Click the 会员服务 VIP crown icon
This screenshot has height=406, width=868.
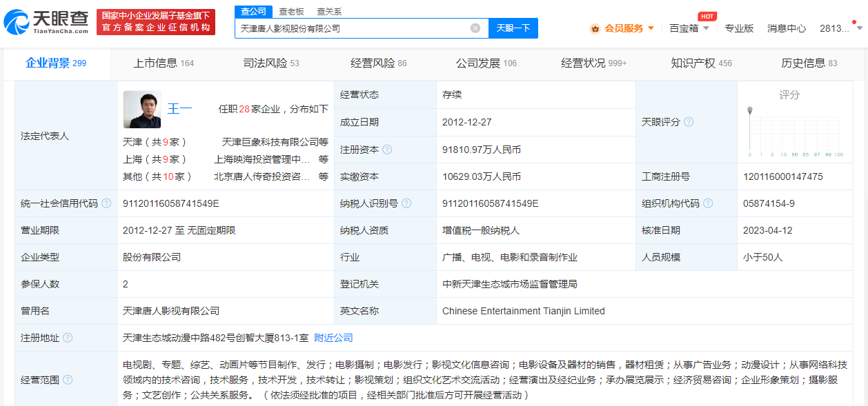[595, 28]
